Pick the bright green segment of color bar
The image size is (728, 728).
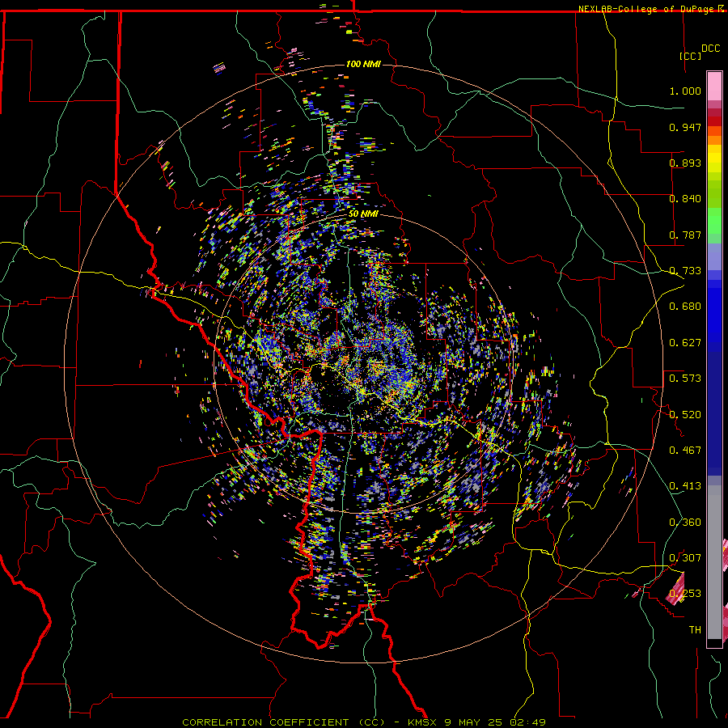tap(714, 221)
